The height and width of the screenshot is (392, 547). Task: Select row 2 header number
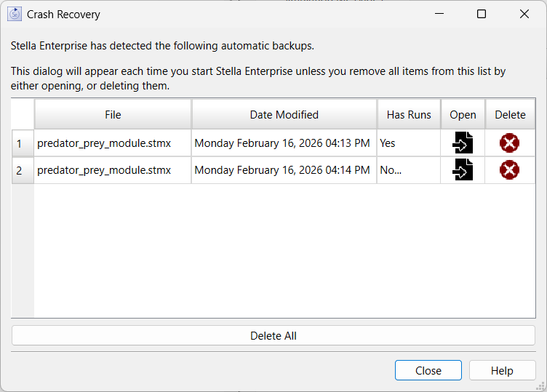(x=20, y=170)
